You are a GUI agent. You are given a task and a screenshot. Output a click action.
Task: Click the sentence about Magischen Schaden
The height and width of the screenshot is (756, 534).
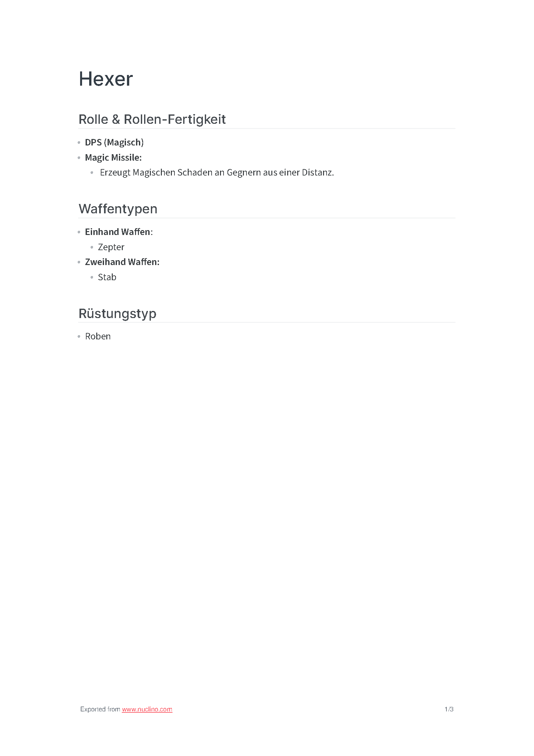pos(217,173)
